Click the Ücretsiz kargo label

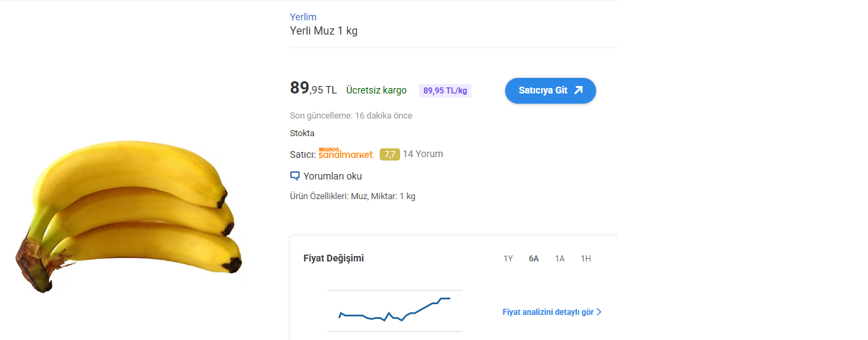tap(376, 90)
